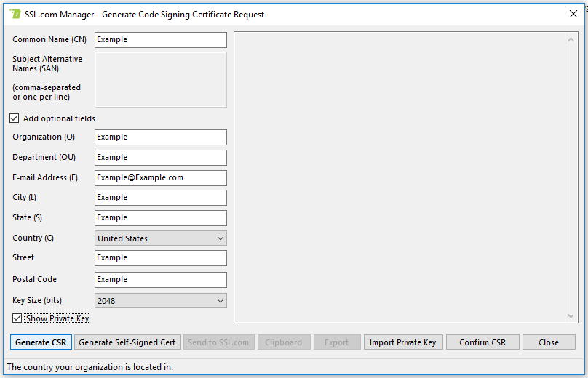Click the Generate CSR button
The image size is (588, 378).
(41, 342)
